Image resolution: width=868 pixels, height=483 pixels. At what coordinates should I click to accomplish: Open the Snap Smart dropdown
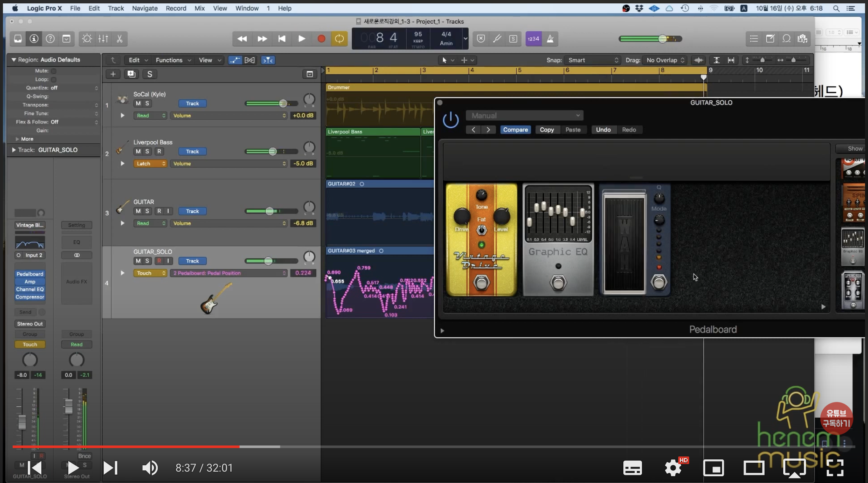[x=592, y=60]
